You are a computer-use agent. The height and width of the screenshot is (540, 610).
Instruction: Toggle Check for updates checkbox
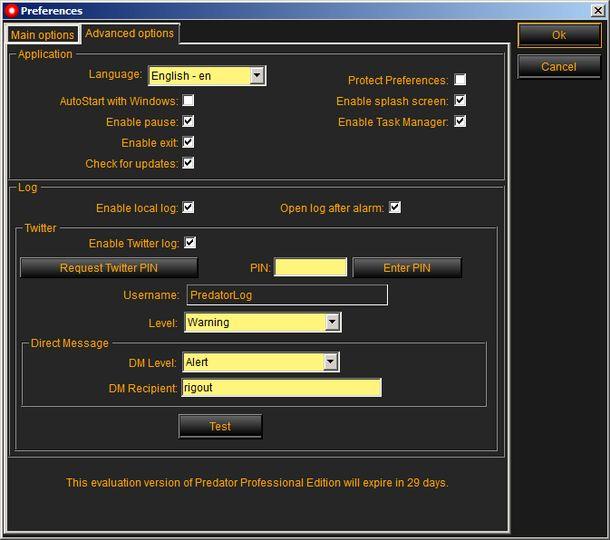coord(188,163)
